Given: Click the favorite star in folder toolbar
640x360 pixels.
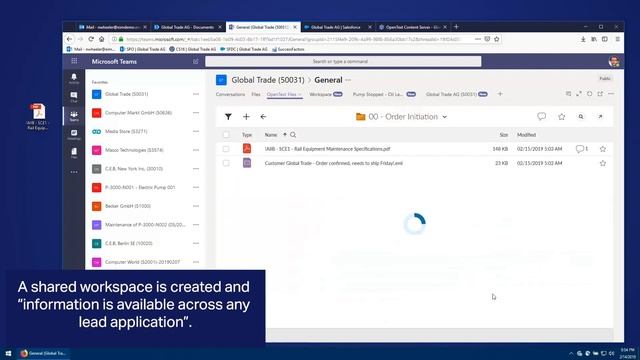Looking at the screenshot, I should point(562,117).
